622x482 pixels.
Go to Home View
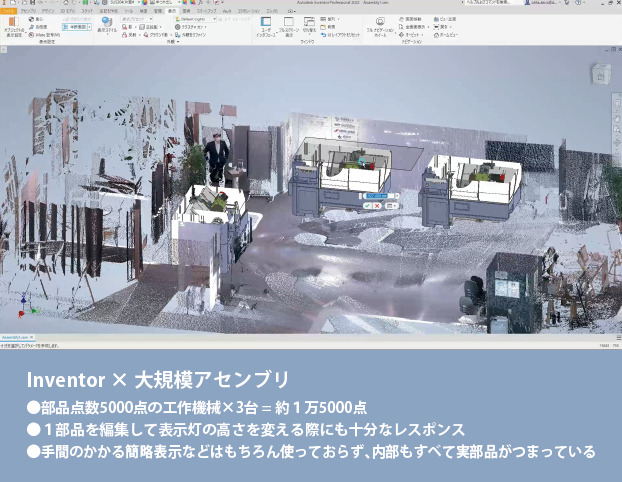coord(445,35)
